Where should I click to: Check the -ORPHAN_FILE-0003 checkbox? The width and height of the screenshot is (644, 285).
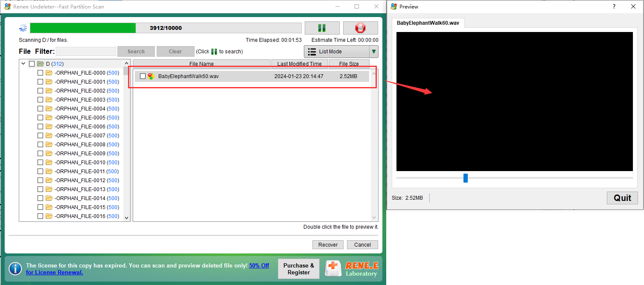(x=40, y=100)
